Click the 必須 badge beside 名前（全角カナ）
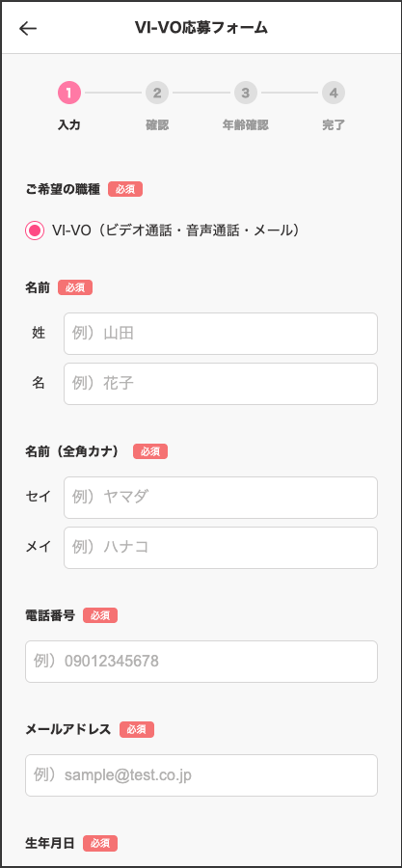The width and height of the screenshot is (402, 868). click(150, 451)
